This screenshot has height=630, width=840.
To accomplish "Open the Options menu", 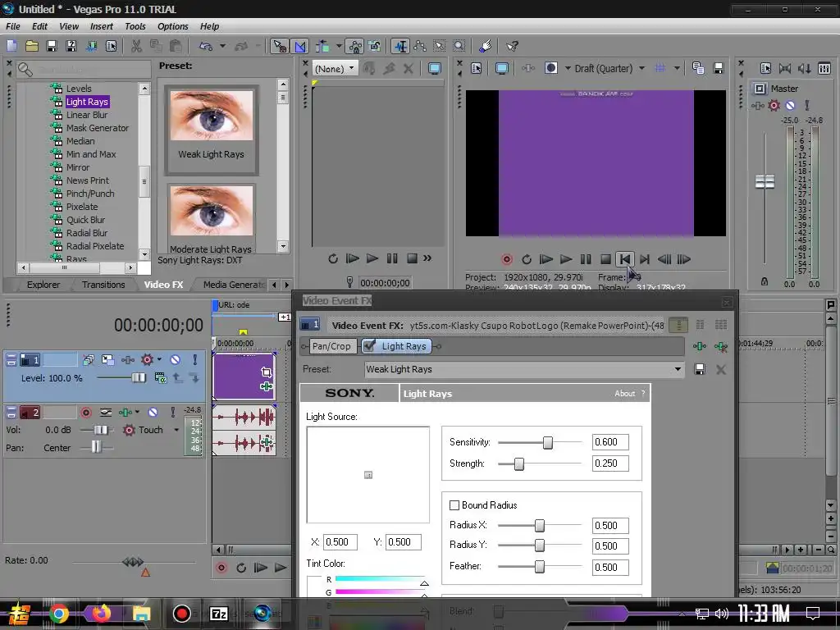I will 172,26.
